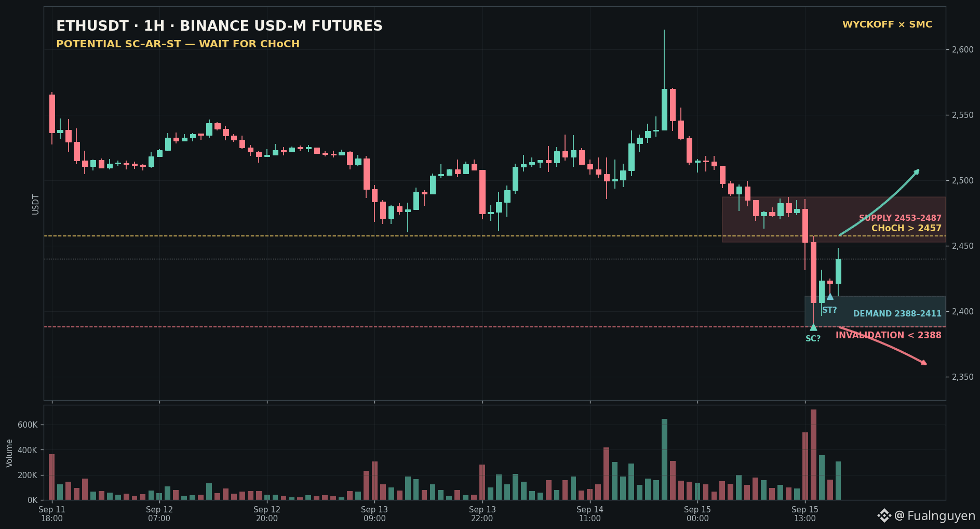The width and height of the screenshot is (980, 529).
Task: Select the DEMAND 2388-2411 label
Action: point(897,313)
